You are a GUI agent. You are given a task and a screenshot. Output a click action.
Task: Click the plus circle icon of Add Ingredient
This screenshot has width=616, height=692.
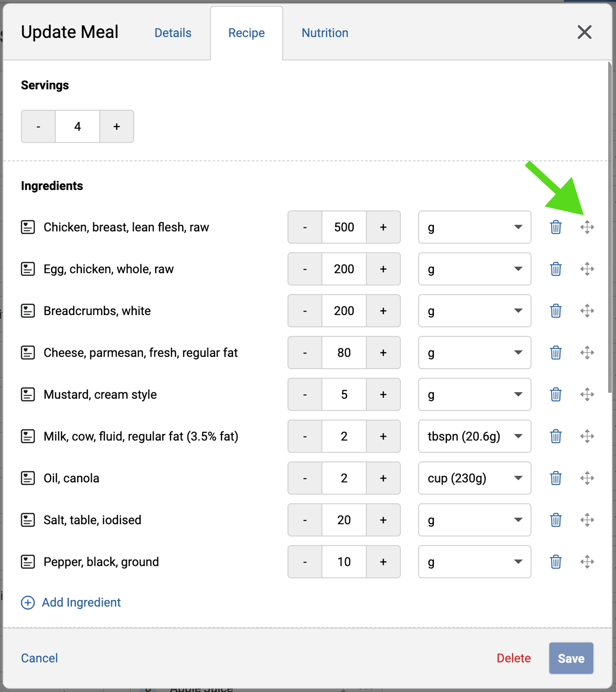click(28, 602)
